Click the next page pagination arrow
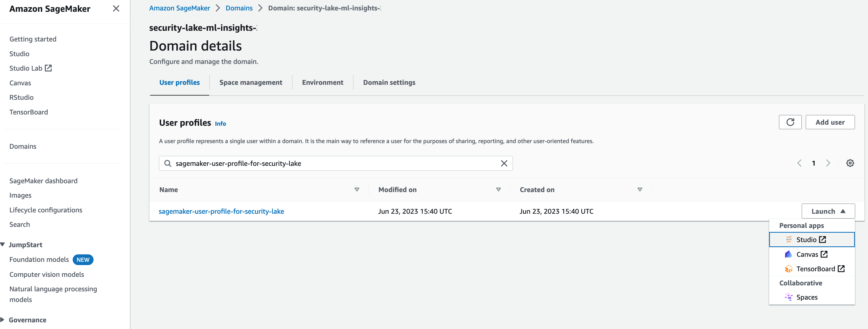This screenshot has width=868, height=329. pyautogui.click(x=828, y=163)
